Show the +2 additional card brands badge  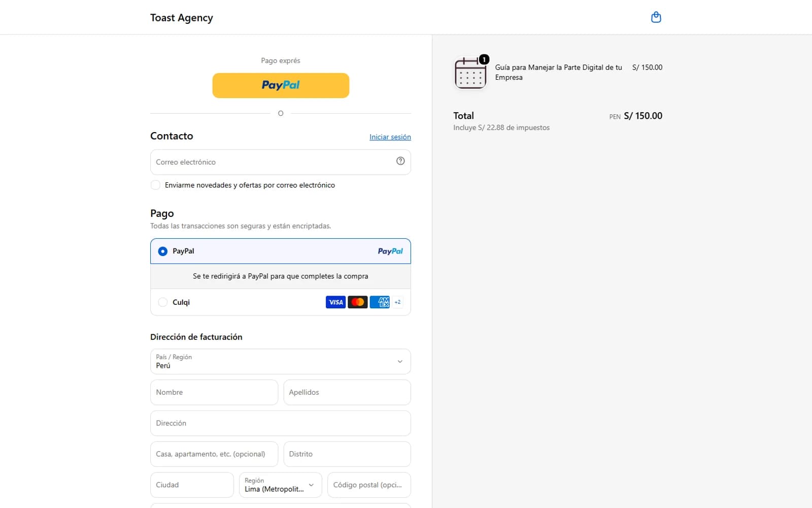[397, 302]
